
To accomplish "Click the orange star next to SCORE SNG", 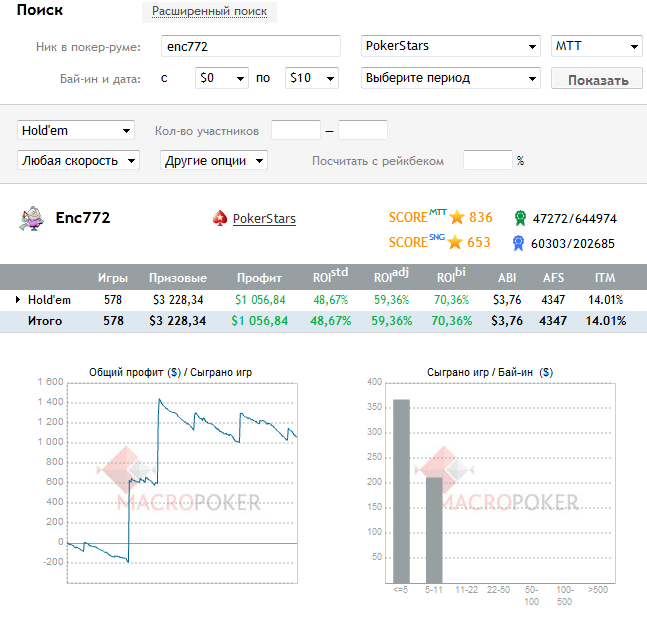I will pyautogui.click(x=455, y=242).
